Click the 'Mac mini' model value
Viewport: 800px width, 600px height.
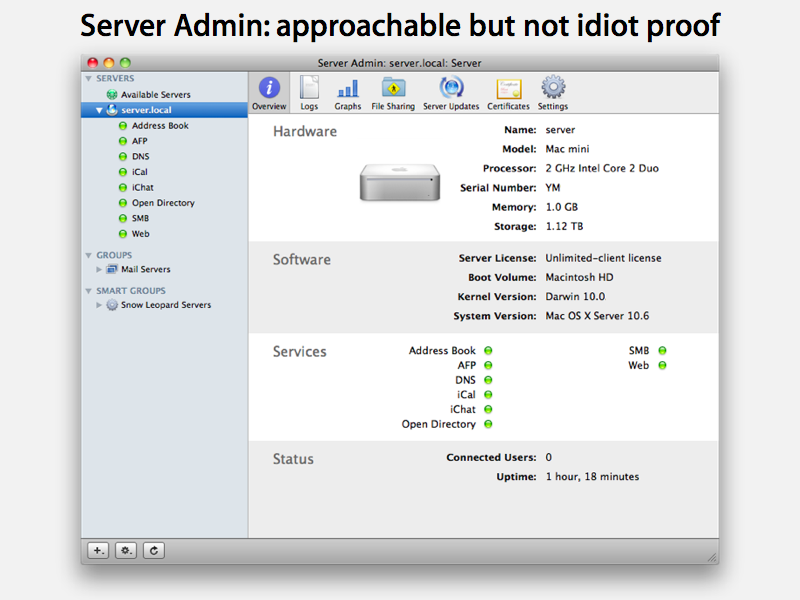567,149
